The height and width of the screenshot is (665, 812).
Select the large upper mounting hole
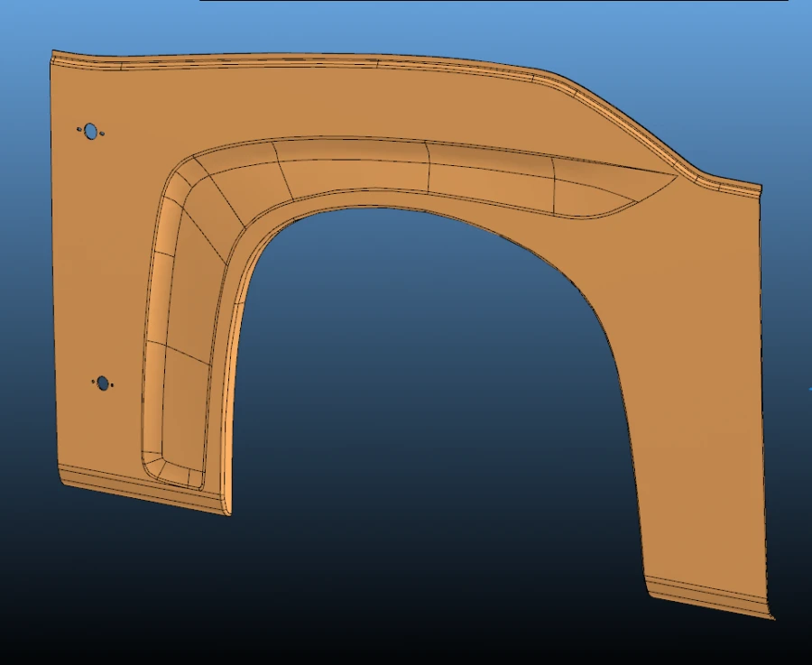click(x=90, y=131)
